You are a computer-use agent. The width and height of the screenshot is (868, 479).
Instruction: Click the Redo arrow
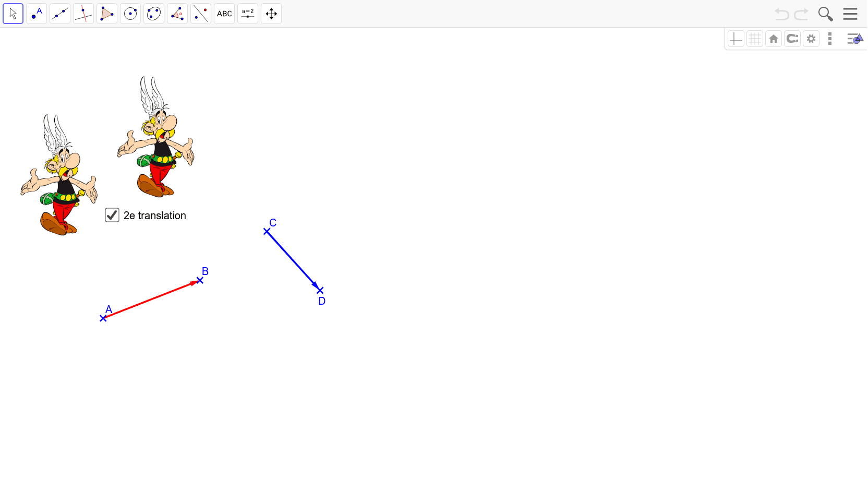click(x=801, y=14)
